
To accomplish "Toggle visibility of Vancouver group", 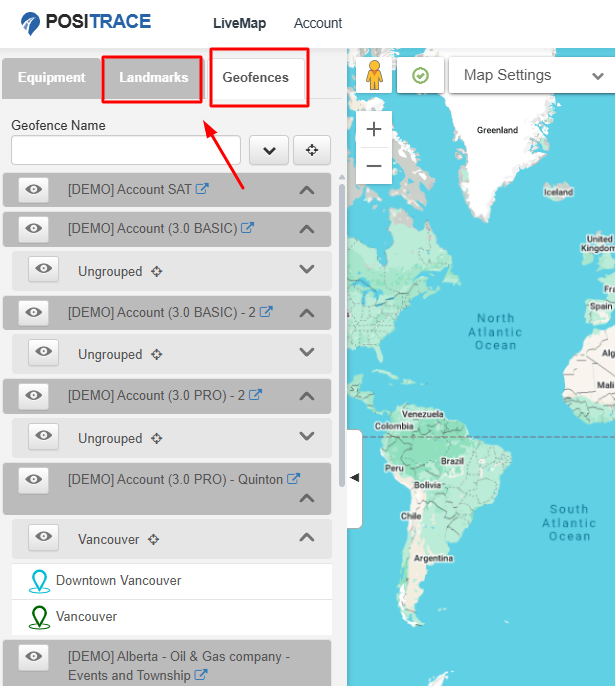I will click(44, 538).
